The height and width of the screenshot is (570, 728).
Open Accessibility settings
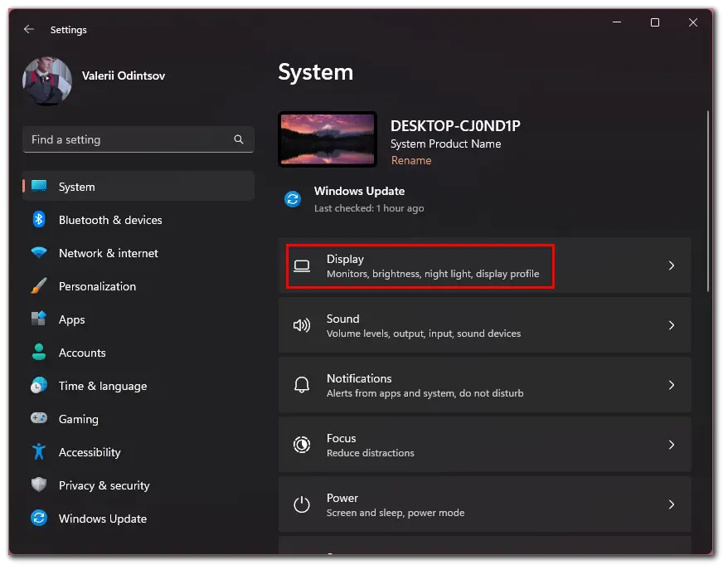click(x=138, y=452)
